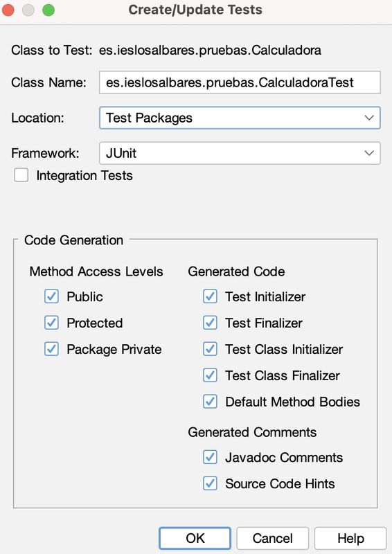Open Help for this dialog
Image resolution: width=392 pixels, height=554 pixels.
tap(350, 538)
